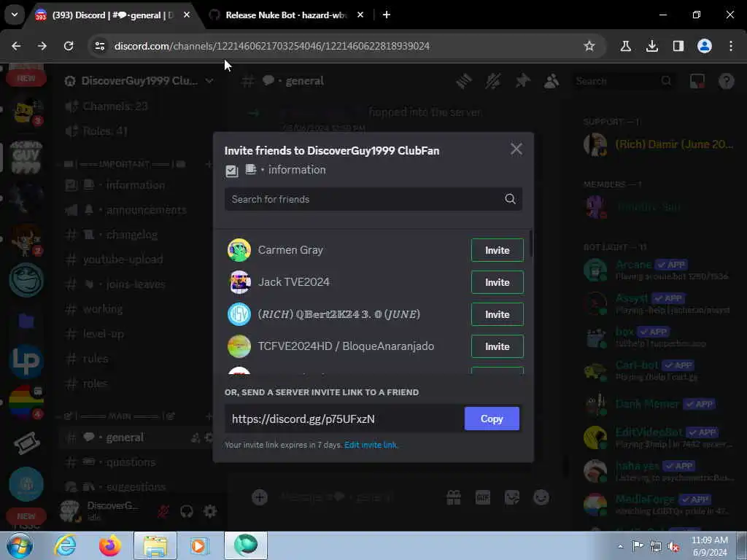This screenshot has width=747, height=560.
Task: Switch to the Discord general browser tab
Action: 112,15
